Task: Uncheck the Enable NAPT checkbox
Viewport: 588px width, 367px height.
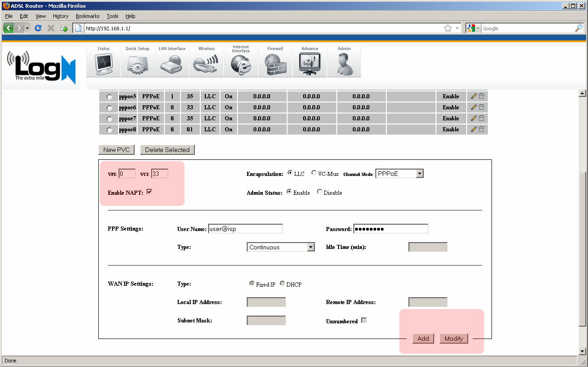Action: click(149, 192)
